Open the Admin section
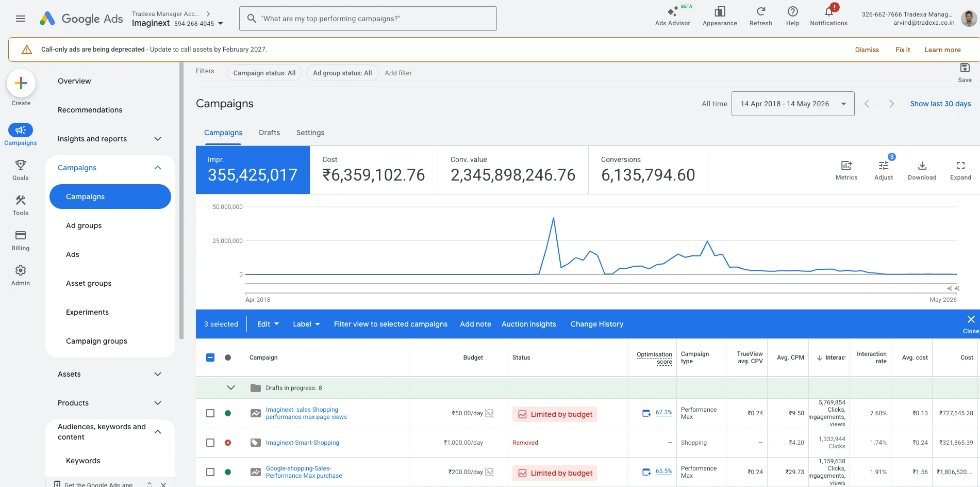 [21, 275]
